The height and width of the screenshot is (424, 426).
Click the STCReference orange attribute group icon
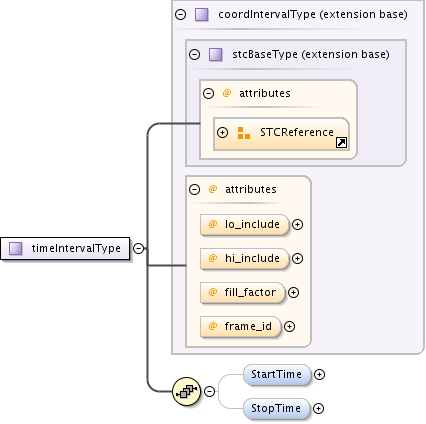click(x=244, y=133)
